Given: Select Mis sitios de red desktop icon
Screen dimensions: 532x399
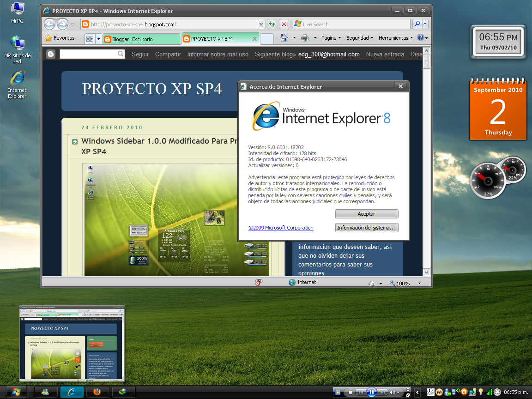Looking at the screenshot, I should [17, 49].
